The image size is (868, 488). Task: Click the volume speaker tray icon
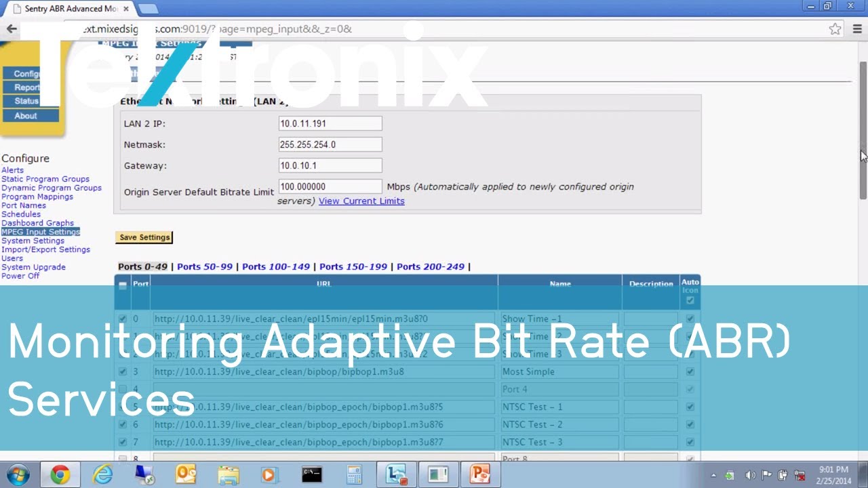750,476
